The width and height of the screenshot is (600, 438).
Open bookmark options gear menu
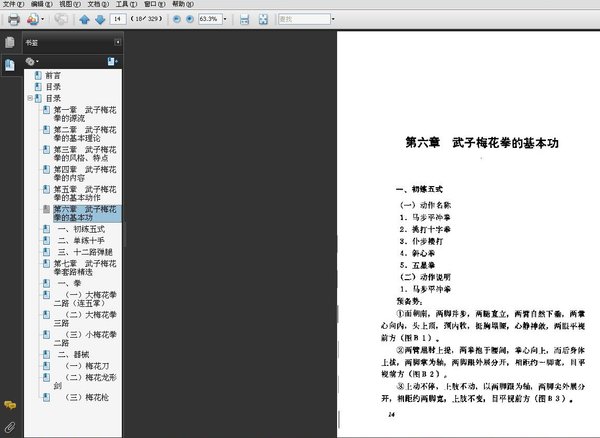click(x=32, y=61)
